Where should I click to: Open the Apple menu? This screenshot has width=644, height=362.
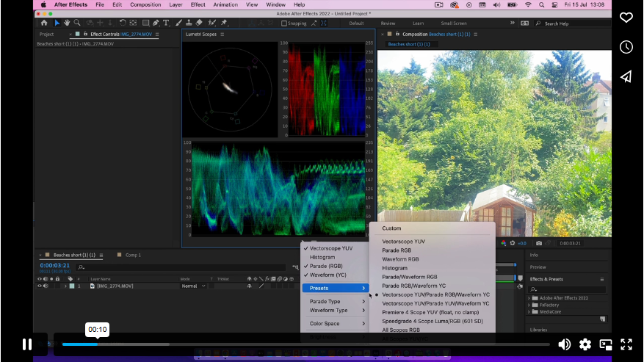point(43,5)
